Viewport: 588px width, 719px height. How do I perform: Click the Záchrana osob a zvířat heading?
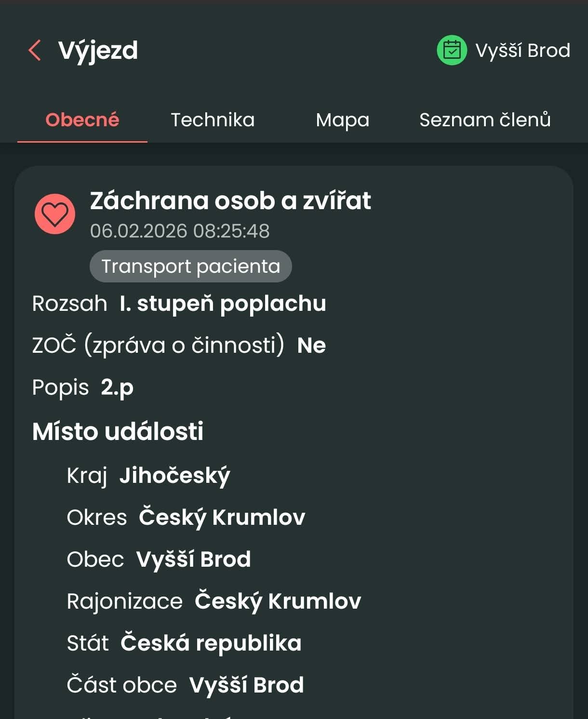point(230,200)
